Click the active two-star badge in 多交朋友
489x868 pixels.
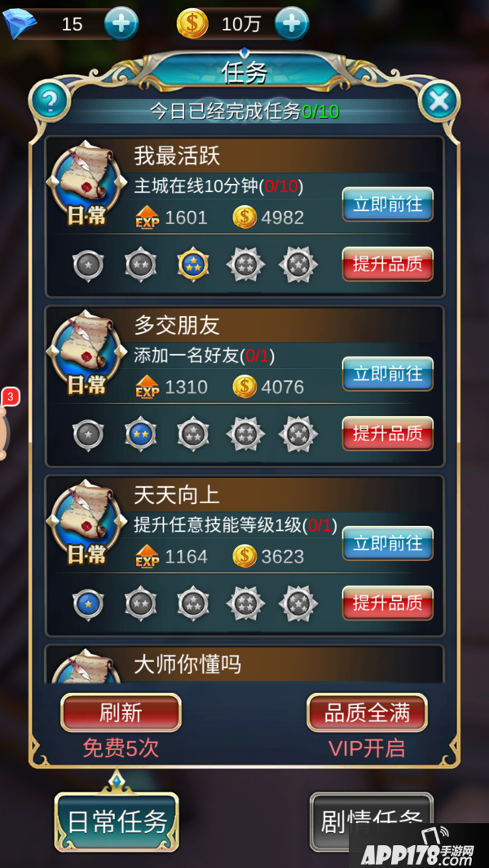140,434
